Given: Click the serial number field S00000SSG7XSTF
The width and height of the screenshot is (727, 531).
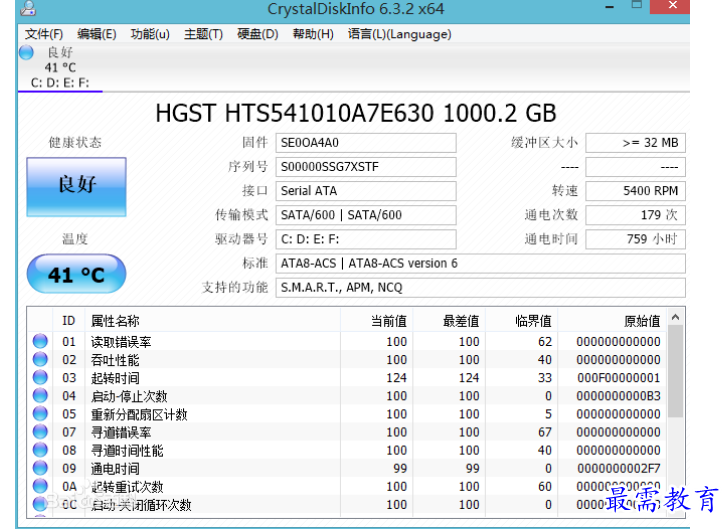Looking at the screenshot, I should coord(366,167).
